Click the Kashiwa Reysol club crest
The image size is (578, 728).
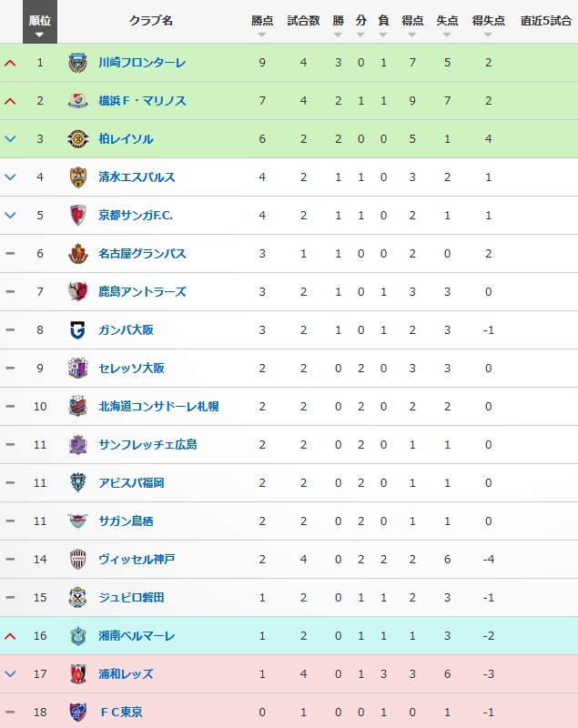click(77, 139)
